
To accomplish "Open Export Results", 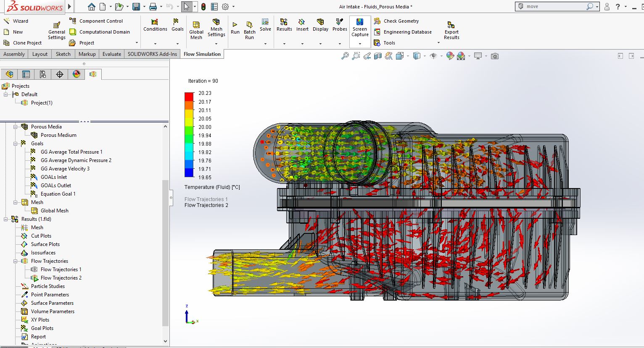I will tap(451, 31).
